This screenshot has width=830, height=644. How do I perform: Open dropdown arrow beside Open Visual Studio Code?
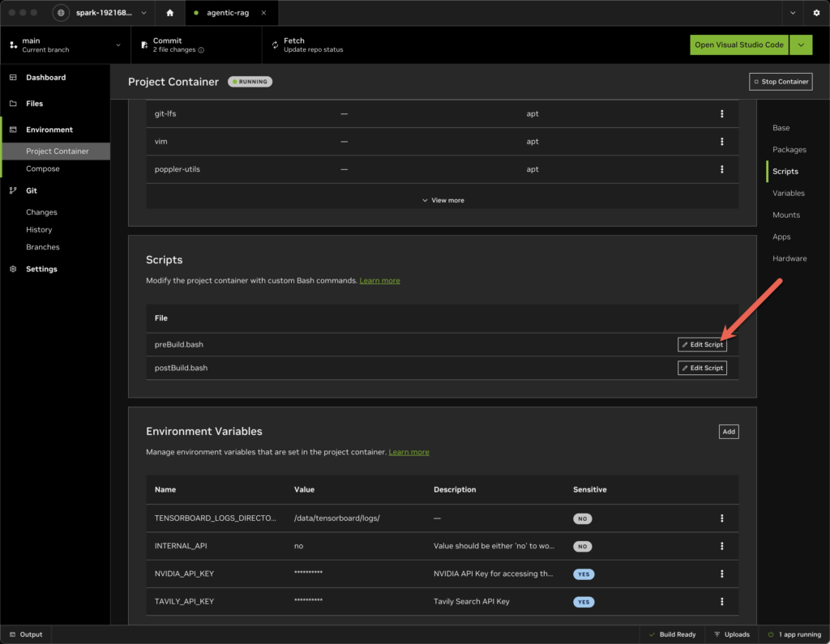(x=801, y=45)
